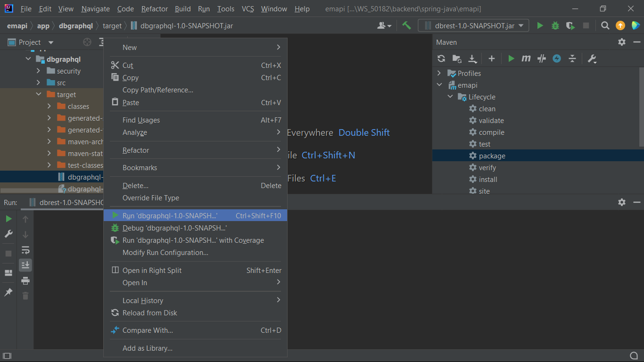Print console output printer icon
The image size is (644, 362).
(x=25, y=281)
